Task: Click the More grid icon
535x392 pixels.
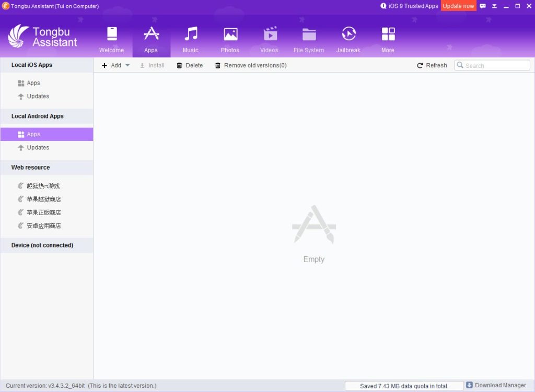Action: pos(388,34)
